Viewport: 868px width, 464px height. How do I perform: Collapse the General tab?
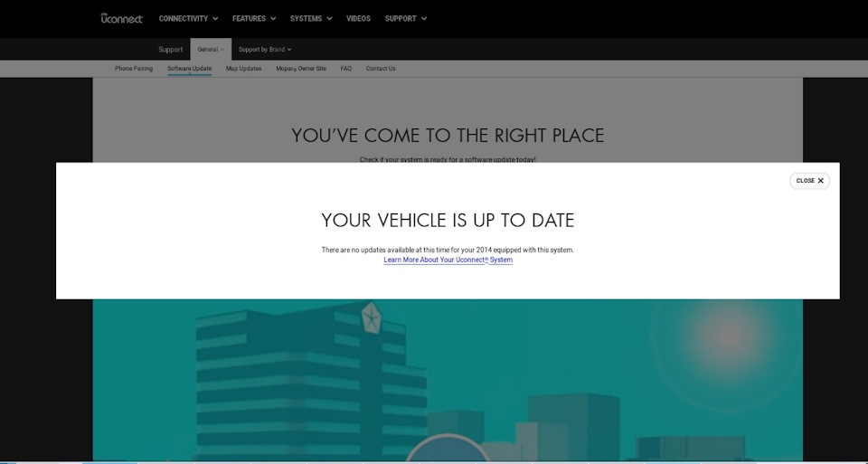tap(211, 49)
